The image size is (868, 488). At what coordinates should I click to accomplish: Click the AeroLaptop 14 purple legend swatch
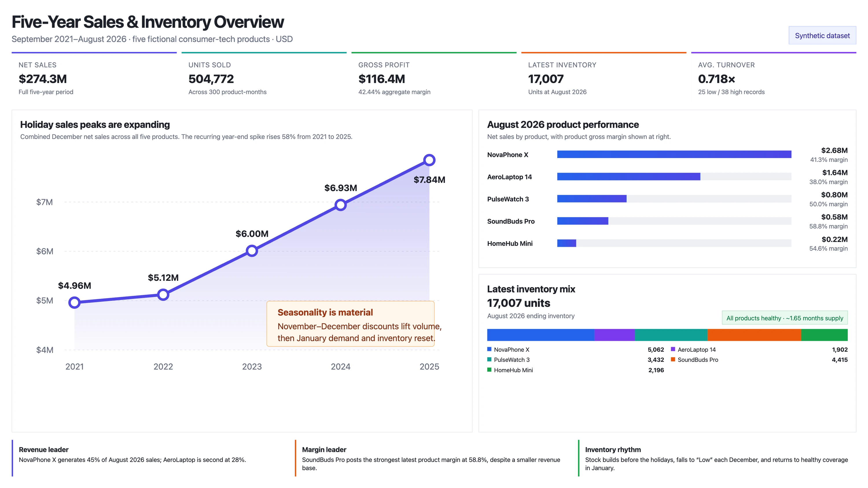pos(673,349)
